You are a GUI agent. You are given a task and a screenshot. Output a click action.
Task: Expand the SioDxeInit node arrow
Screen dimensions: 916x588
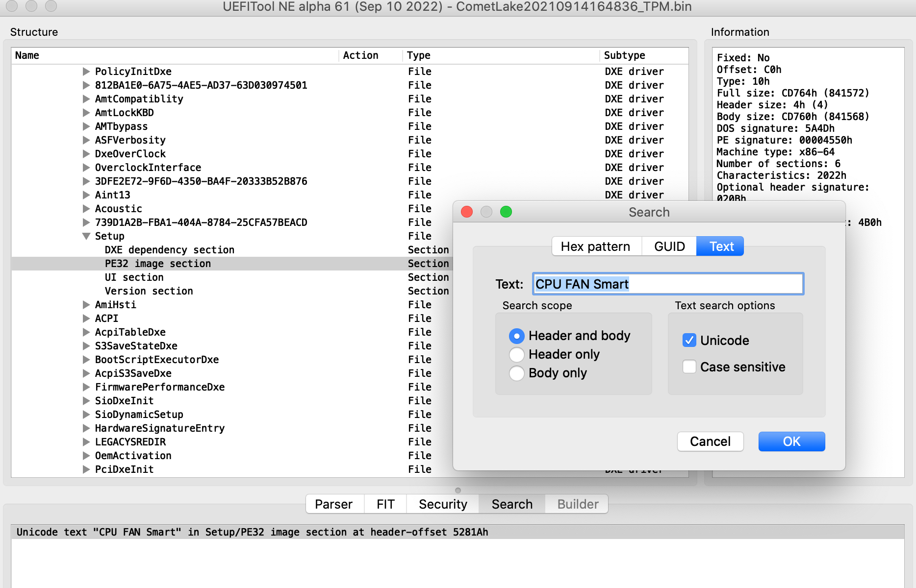click(86, 401)
